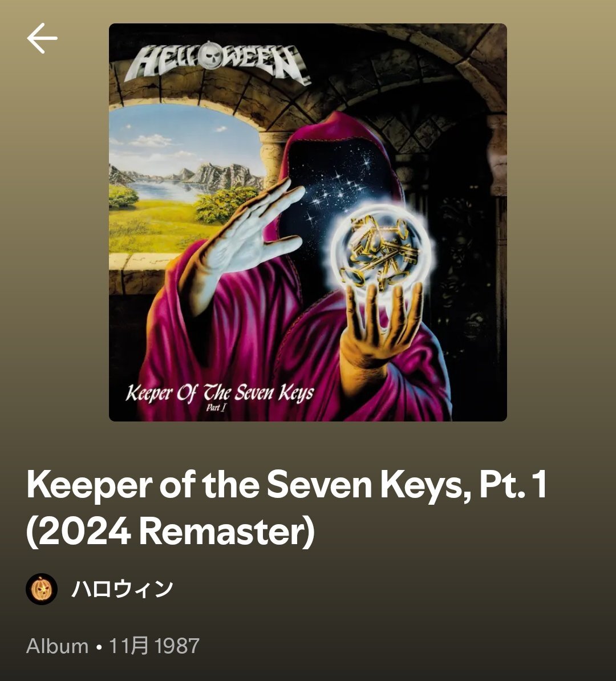The width and height of the screenshot is (616, 681).
Task: Go back using the left arrow
Action: (x=42, y=38)
